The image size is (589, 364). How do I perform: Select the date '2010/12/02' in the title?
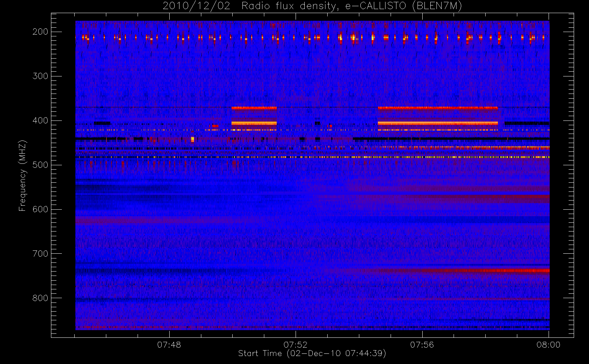click(197, 6)
